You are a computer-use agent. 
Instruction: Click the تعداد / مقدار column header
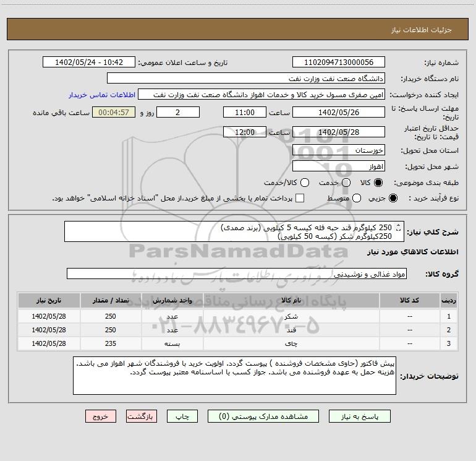(x=111, y=301)
